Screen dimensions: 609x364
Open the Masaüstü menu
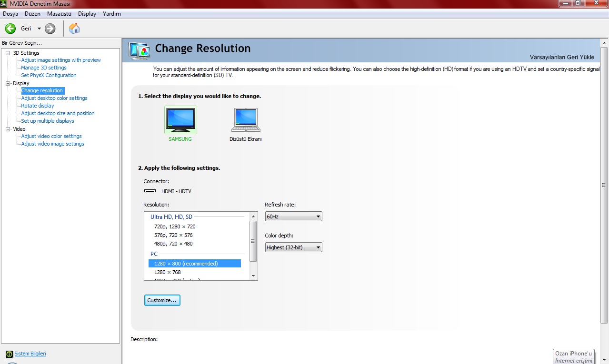pos(59,14)
